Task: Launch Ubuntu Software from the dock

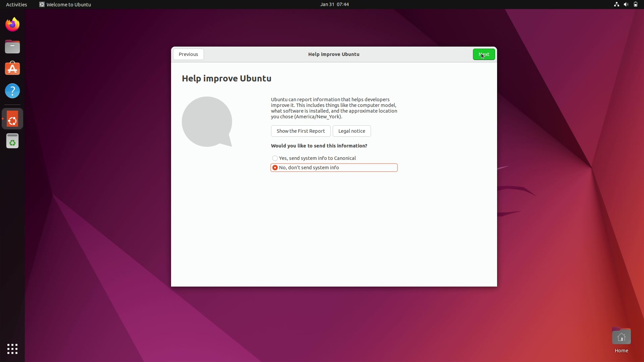Action: [12, 69]
